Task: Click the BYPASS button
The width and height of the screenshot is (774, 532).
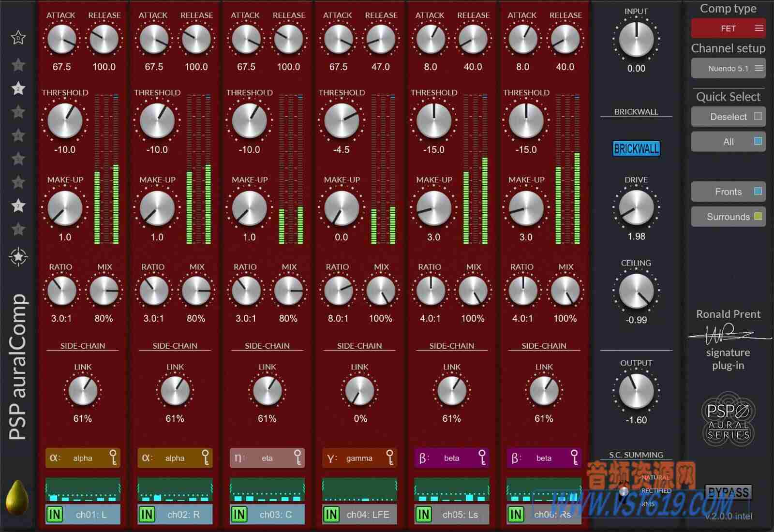Action: (x=728, y=493)
